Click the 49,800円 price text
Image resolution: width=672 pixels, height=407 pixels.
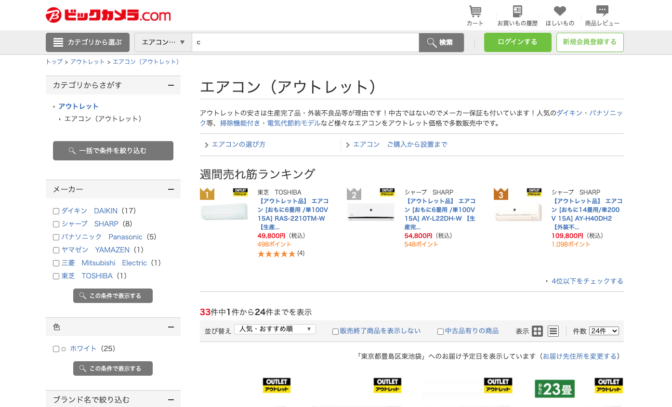271,236
